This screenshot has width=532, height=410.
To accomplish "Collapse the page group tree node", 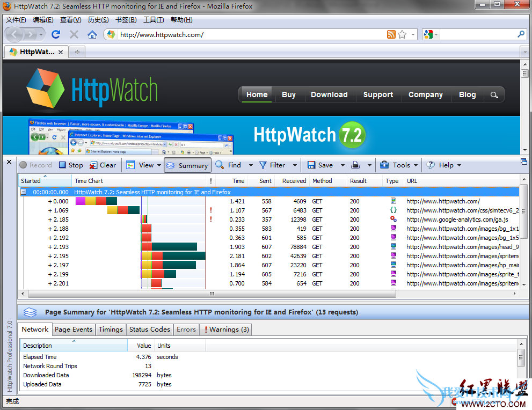I will [x=24, y=192].
